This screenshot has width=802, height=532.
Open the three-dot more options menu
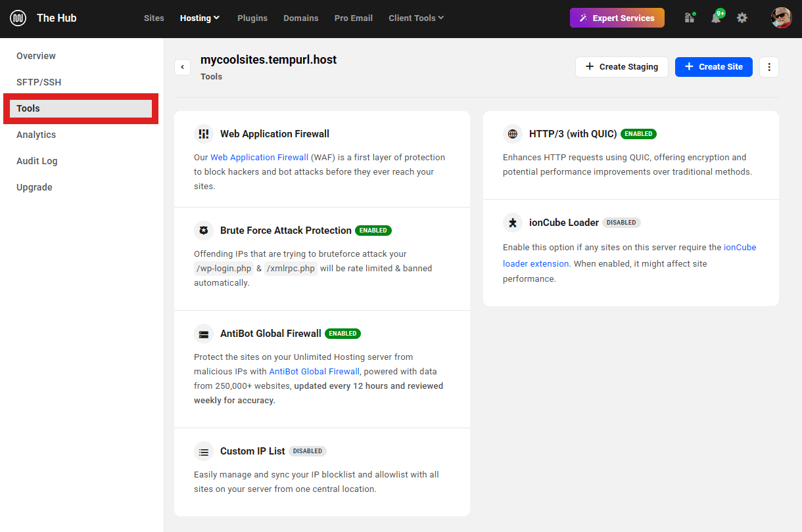pos(769,66)
